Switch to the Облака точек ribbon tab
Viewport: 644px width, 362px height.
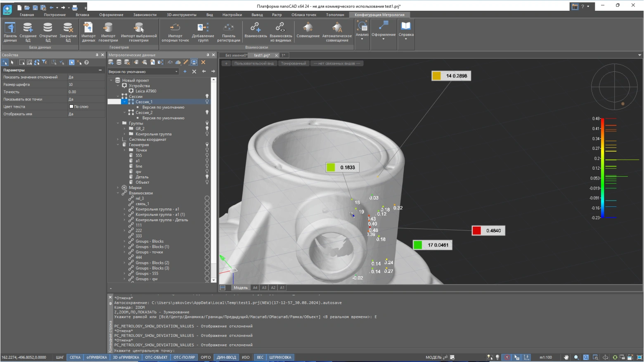coord(304,15)
